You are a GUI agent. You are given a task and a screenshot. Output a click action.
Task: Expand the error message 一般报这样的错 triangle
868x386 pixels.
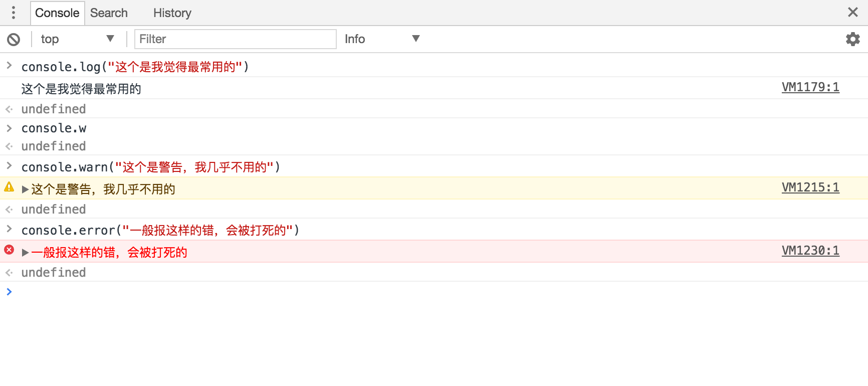point(25,253)
